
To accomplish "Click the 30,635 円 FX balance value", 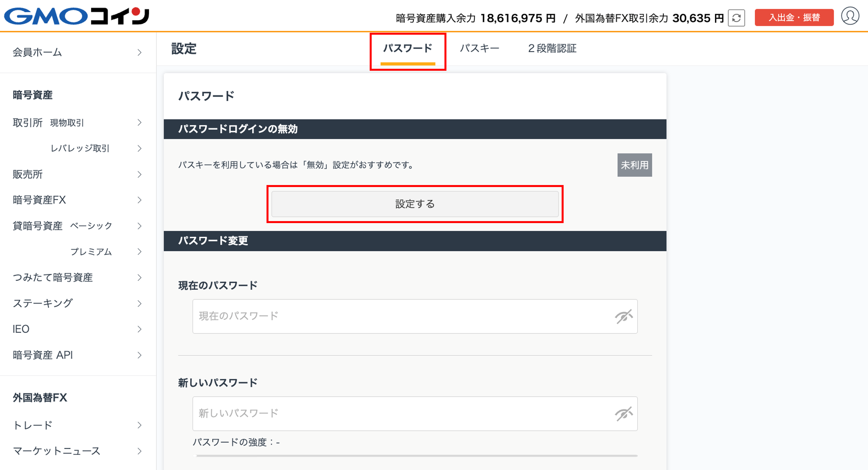I will (698, 18).
